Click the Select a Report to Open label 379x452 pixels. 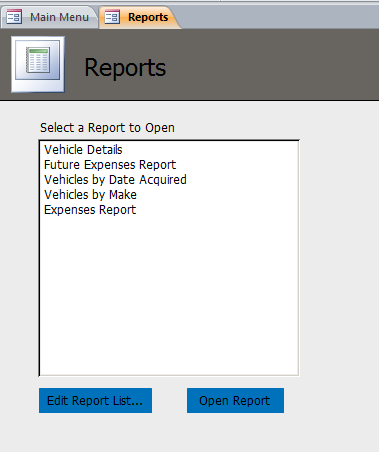point(107,128)
